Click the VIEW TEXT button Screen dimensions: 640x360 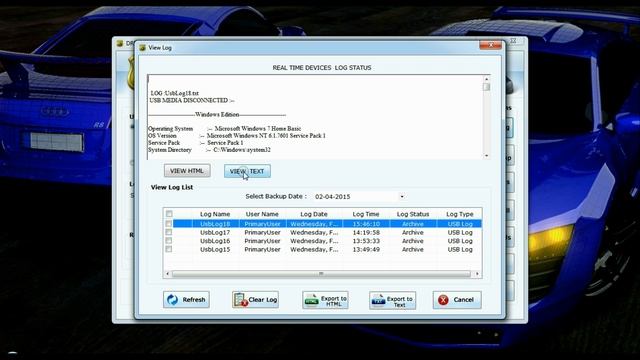pyautogui.click(x=247, y=171)
